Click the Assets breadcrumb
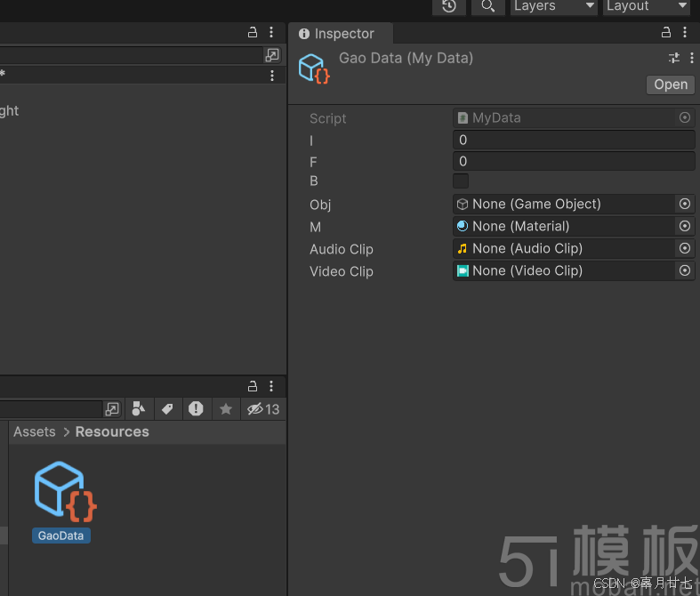This screenshot has height=596, width=700. pos(35,431)
